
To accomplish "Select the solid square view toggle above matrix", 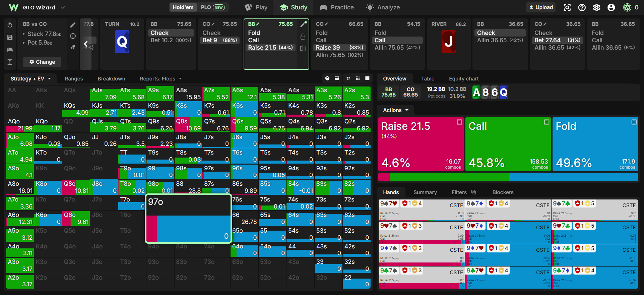I will tap(367, 78).
